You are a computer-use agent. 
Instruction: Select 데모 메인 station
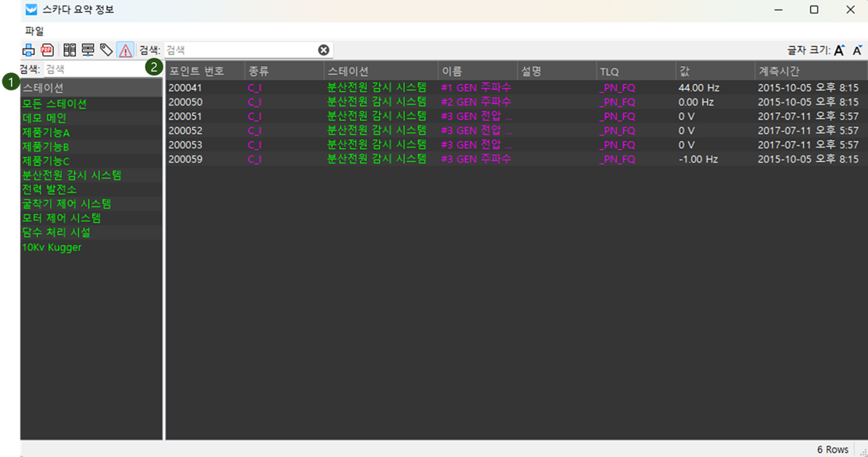(x=44, y=118)
